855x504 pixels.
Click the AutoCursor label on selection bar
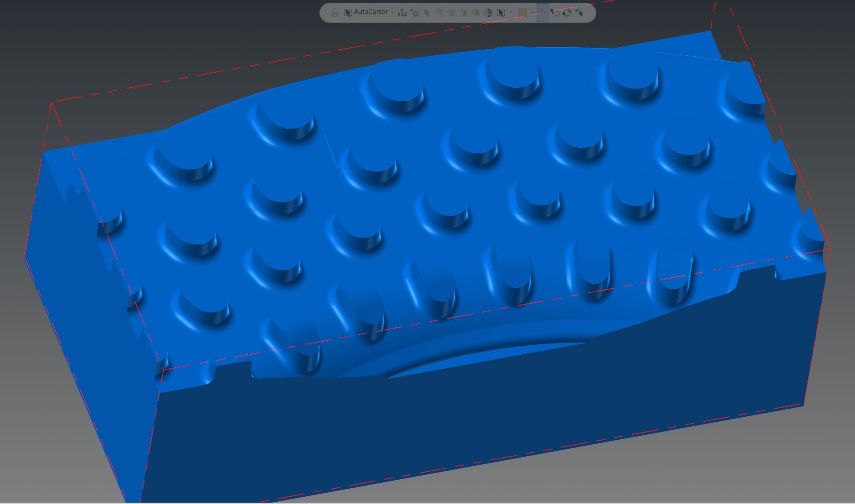tap(371, 12)
